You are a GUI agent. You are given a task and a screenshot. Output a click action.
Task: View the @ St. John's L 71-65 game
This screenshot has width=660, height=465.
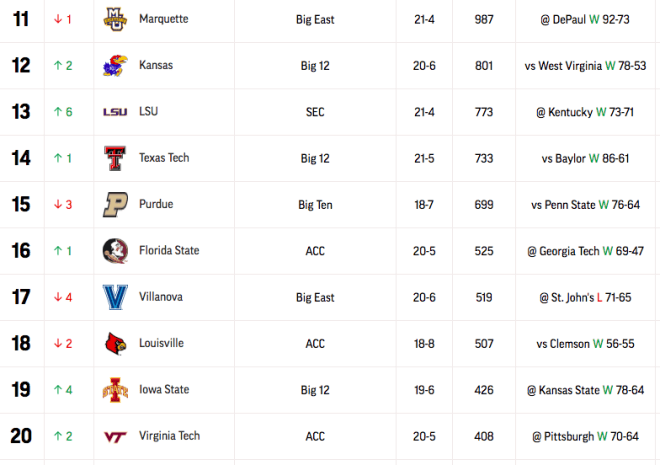585,298
